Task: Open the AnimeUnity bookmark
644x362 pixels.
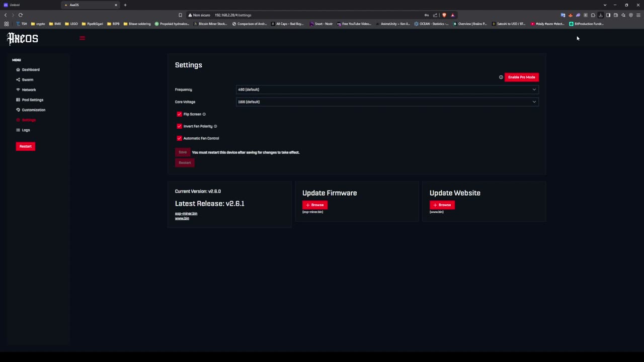Action: click(393, 24)
